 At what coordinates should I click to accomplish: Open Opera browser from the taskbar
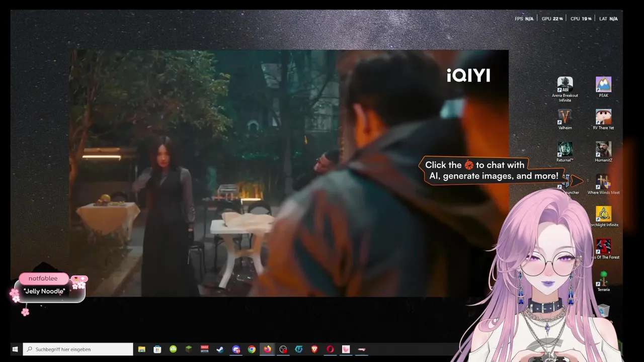point(330,349)
